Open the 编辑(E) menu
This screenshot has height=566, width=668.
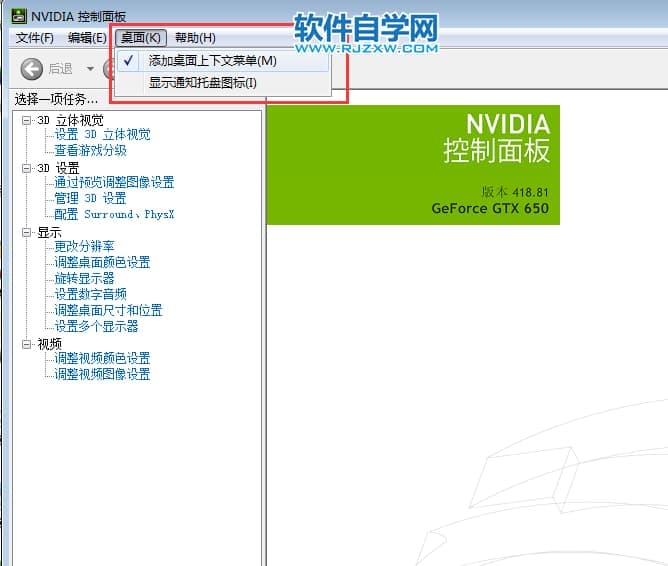(x=87, y=38)
